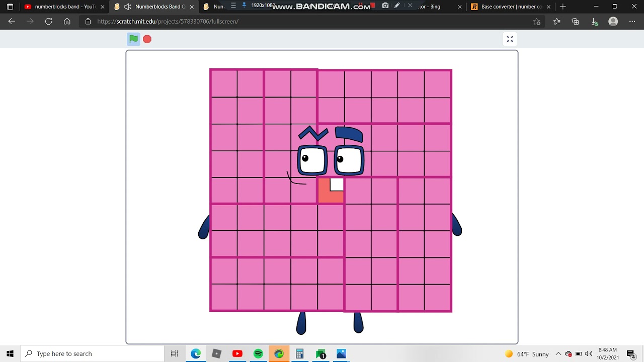Open browser Settings and more menu
Viewport: 644px width, 362px height.
[x=632, y=22]
